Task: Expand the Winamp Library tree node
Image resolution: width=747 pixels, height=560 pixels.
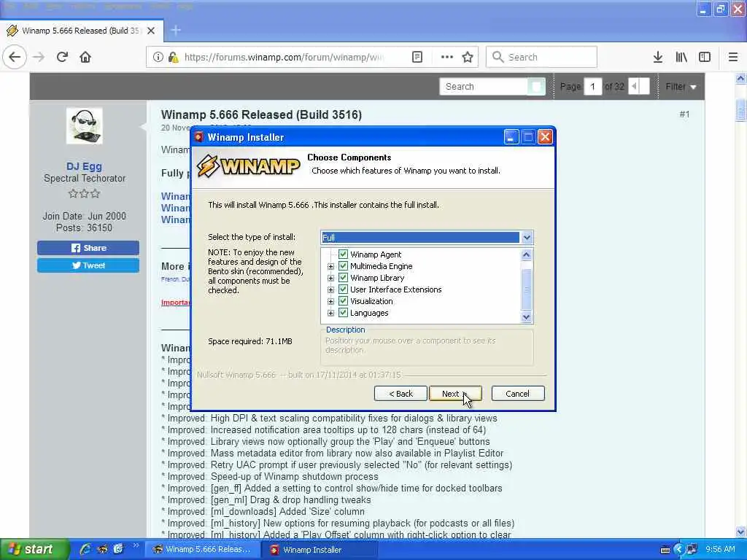Action: point(330,278)
